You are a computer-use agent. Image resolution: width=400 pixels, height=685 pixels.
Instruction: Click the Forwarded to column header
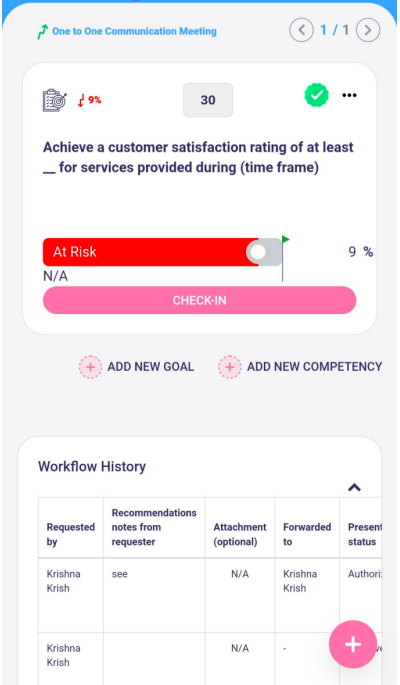click(x=307, y=534)
